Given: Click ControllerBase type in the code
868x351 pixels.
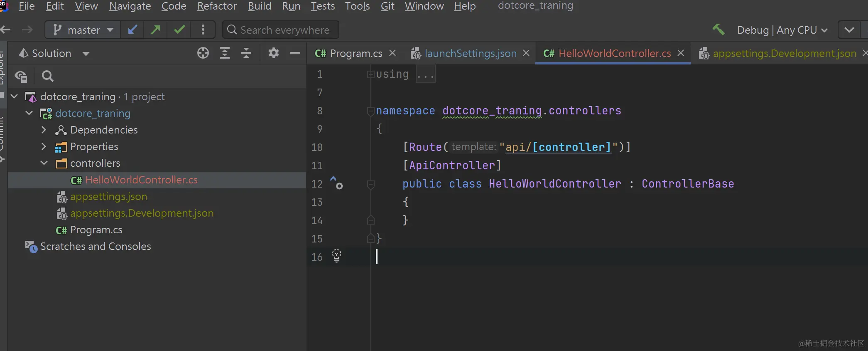Looking at the screenshot, I should 688,184.
